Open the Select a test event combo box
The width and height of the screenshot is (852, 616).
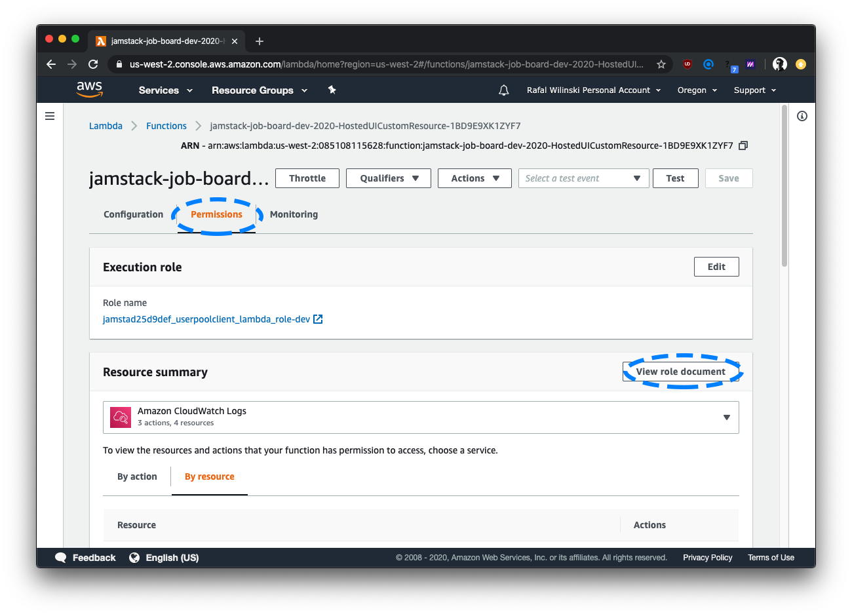coord(583,178)
